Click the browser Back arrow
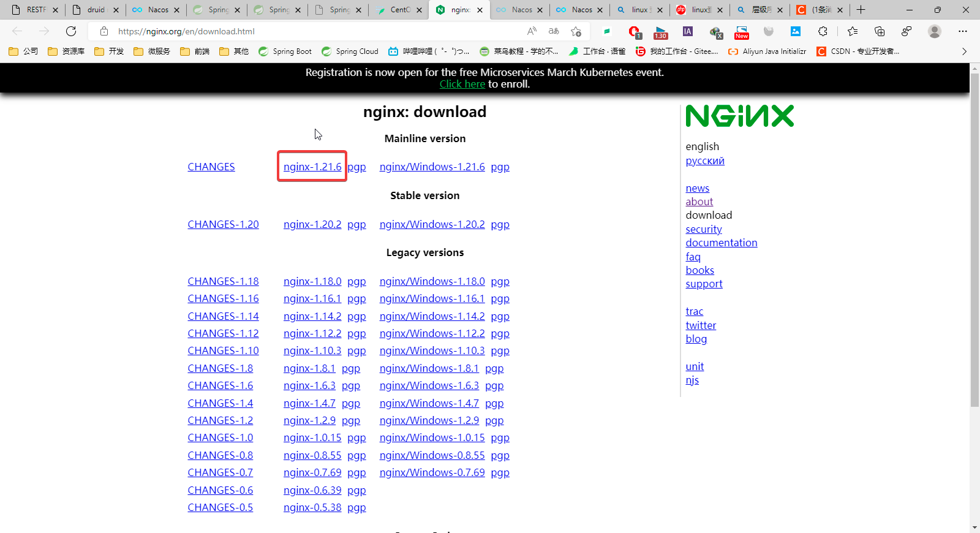 pyautogui.click(x=17, y=31)
